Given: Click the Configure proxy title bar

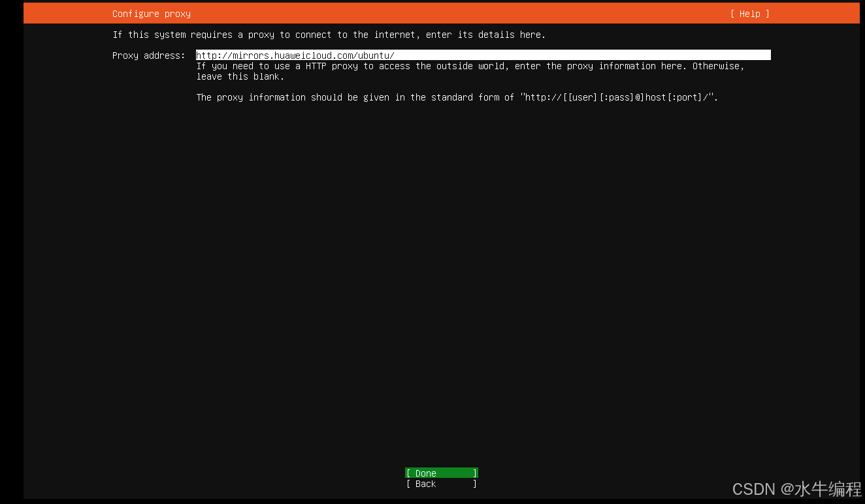Looking at the screenshot, I should [x=152, y=13].
